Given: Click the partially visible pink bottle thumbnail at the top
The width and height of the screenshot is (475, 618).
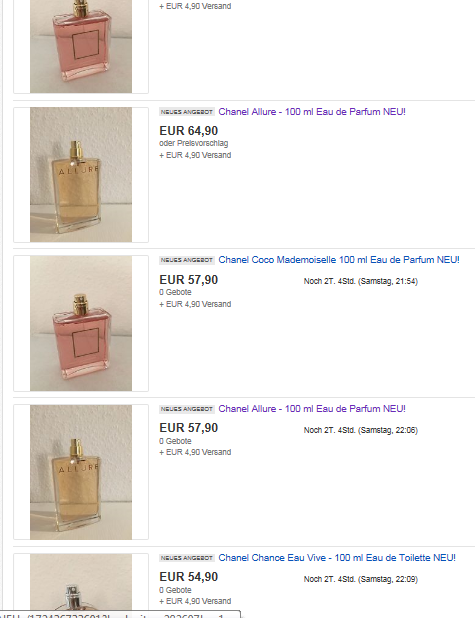Looking at the screenshot, I should tap(81, 47).
